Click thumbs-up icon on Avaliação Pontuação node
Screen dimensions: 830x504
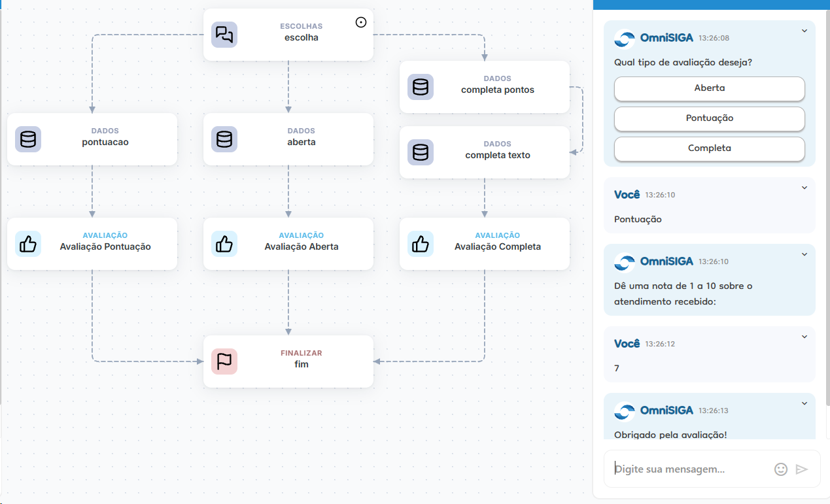point(28,244)
